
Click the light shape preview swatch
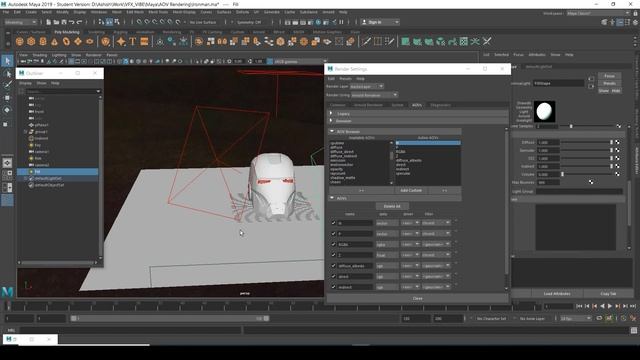tap(544, 111)
